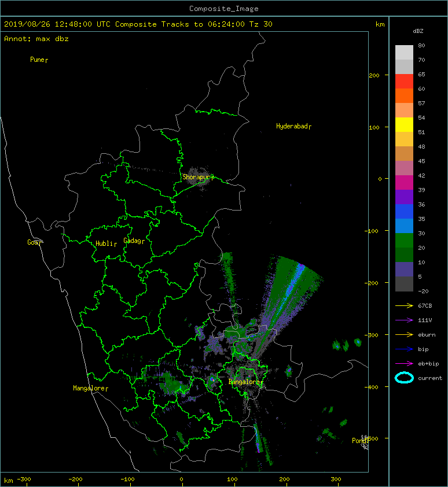This screenshot has width=448, height=487.
Task: Click the 80 value atop dBZ legend
Action: pos(421,45)
